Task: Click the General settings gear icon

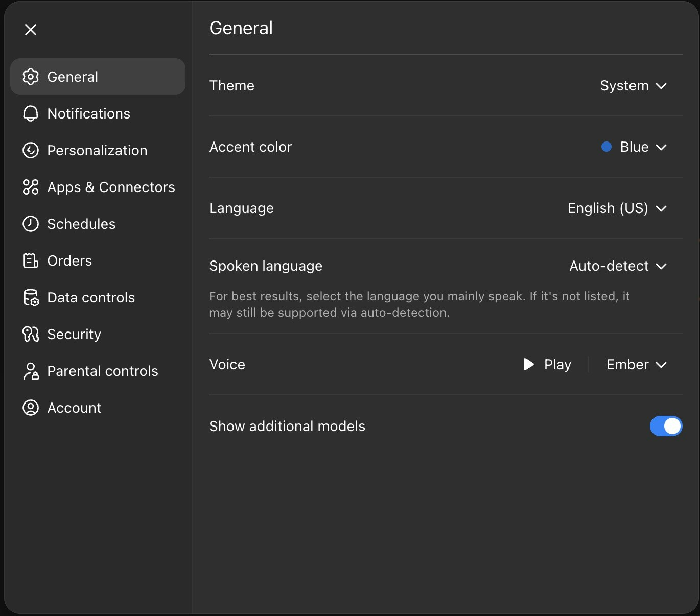Action: coord(30,77)
